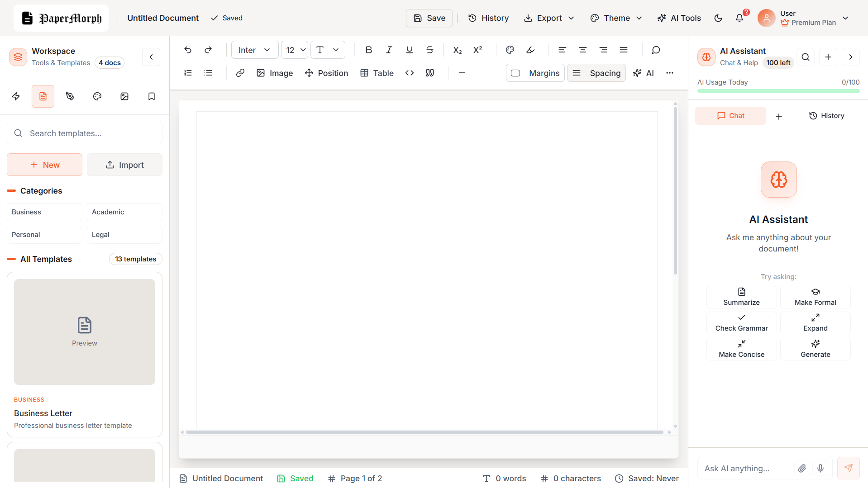Insert a numbered list
This screenshot has width=868, height=488.
[x=188, y=73]
